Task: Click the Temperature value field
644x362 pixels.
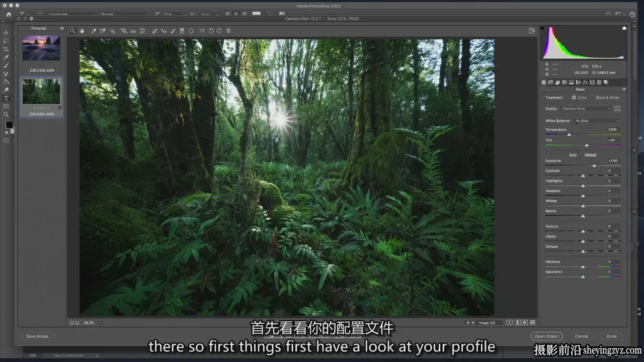Action: 612,129
